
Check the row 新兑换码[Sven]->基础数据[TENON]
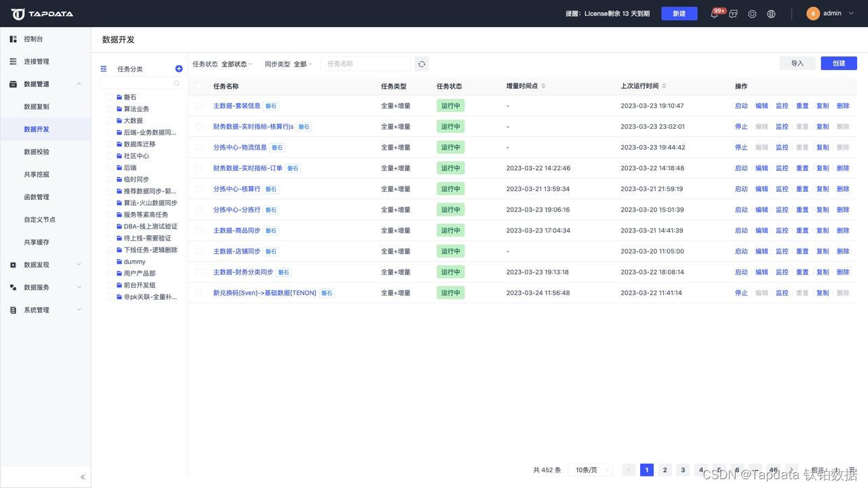point(199,293)
